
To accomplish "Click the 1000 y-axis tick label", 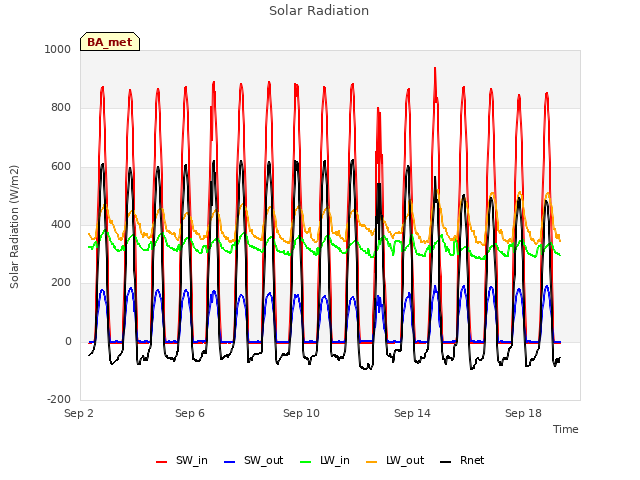I will tap(58, 49).
